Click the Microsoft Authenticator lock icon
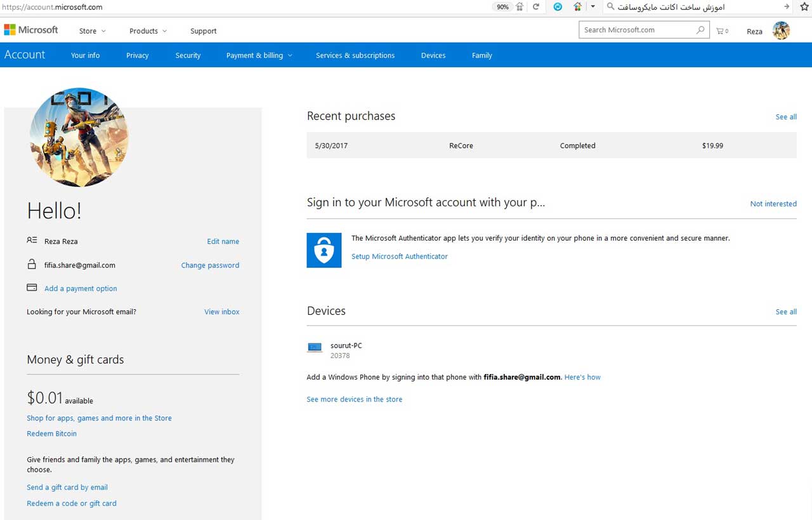This screenshot has height=520, width=812. [x=324, y=250]
